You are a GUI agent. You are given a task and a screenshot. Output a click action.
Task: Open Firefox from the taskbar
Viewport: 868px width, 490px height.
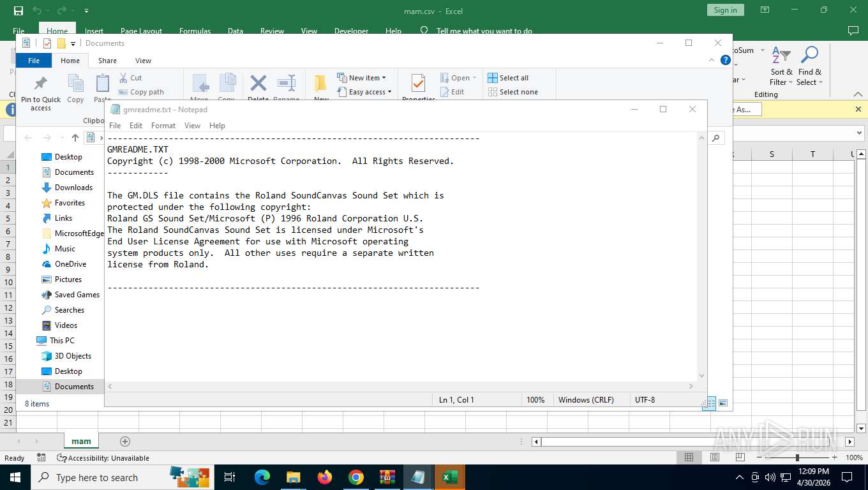pyautogui.click(x=325, y=477)
